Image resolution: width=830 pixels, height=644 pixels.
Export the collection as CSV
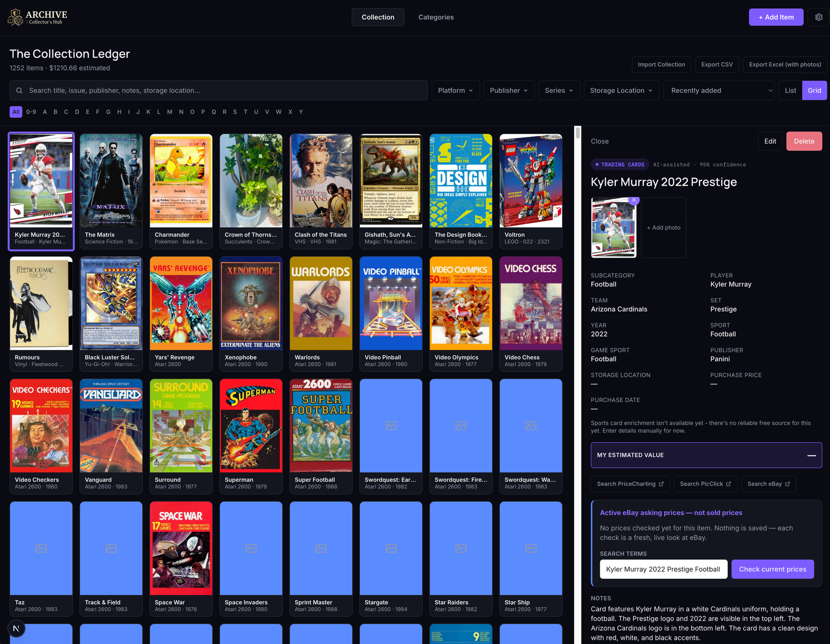(717, 64)
